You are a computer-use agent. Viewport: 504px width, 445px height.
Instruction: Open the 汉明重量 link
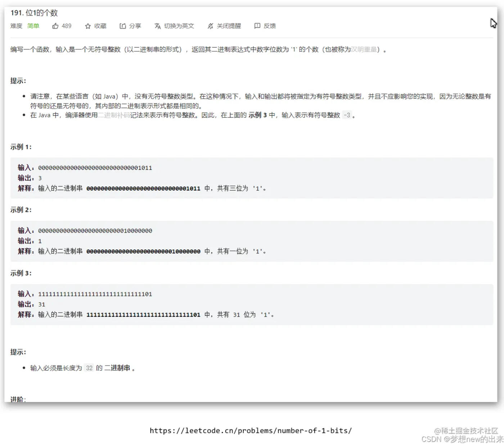364,49
